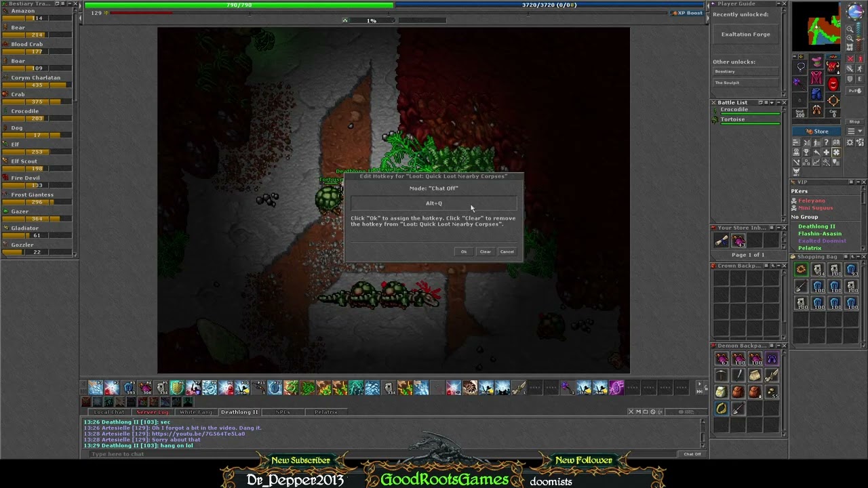868x488 pixels.
Task: Open the analytics graph icon
Action: click(816, 162)
